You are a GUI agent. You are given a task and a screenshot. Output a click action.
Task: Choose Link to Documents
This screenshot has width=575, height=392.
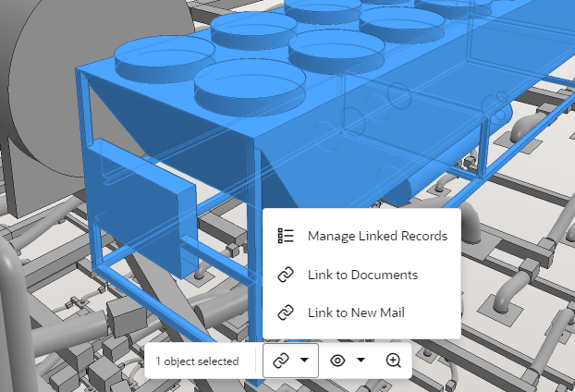coord(362,275)
